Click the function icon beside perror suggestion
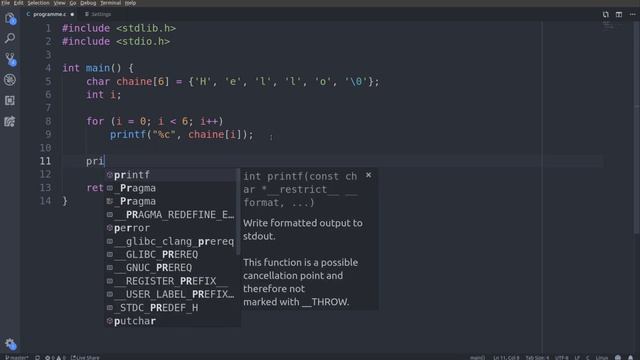 (x=109, y=228)
